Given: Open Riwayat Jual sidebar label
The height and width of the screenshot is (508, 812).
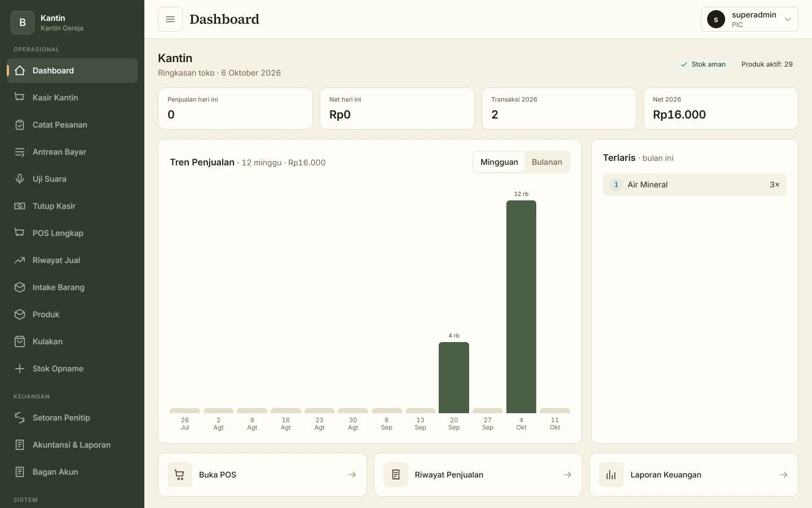Looking at the screenshot, I should click(56, 260).
